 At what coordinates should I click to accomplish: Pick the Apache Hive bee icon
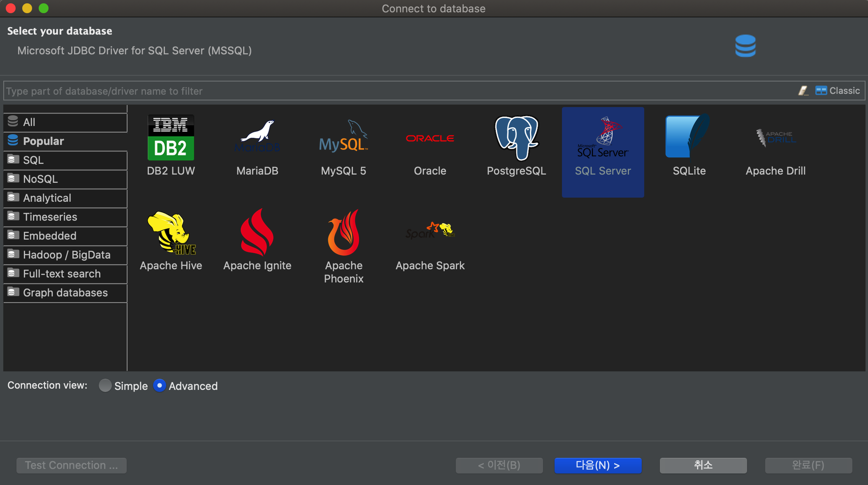click(171, 233)
